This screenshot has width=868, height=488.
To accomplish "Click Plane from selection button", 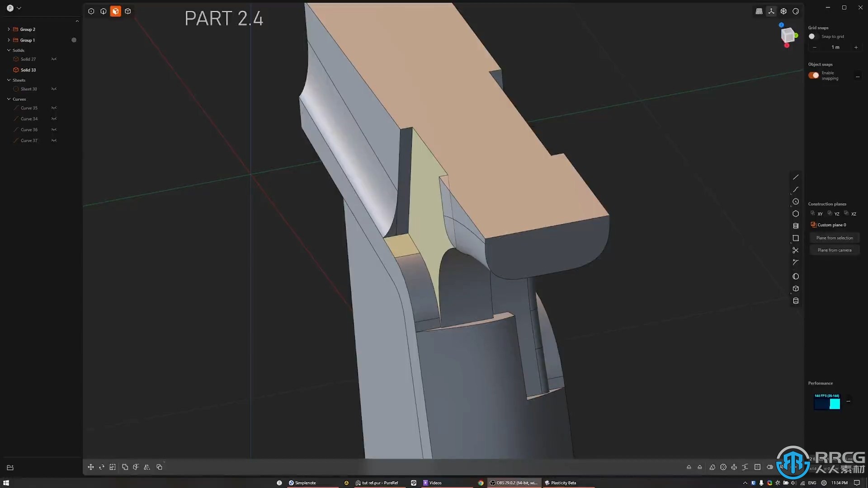I will [835, 237].
